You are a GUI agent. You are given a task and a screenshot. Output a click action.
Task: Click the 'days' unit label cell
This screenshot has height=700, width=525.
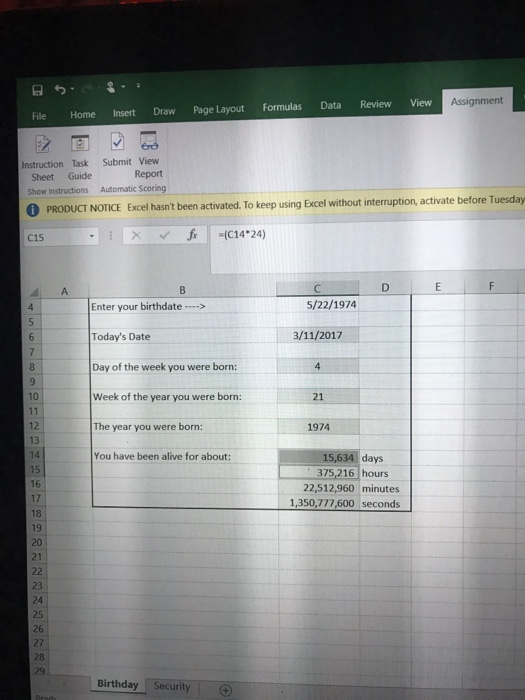click(x=385, y=458)
